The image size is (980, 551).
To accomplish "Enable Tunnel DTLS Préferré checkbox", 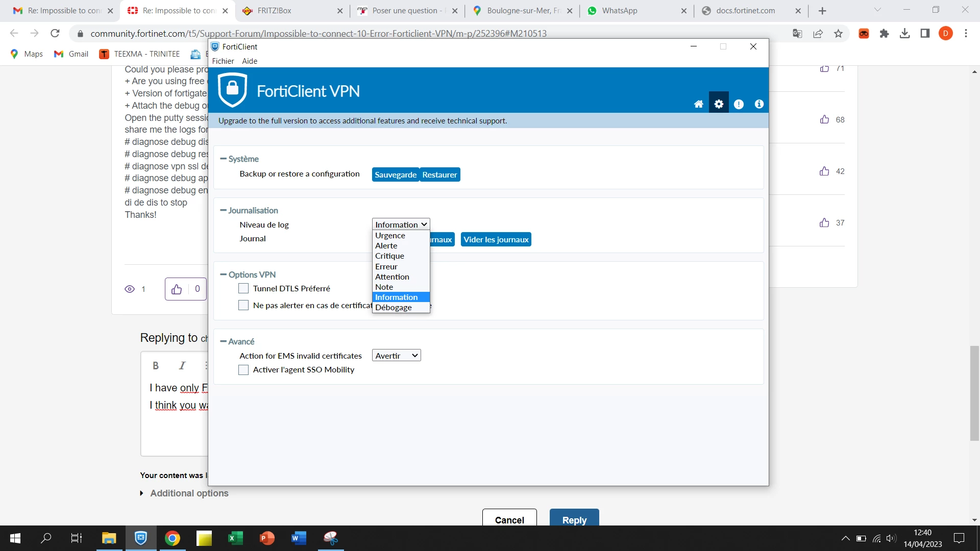I will [x=243, y=288].
